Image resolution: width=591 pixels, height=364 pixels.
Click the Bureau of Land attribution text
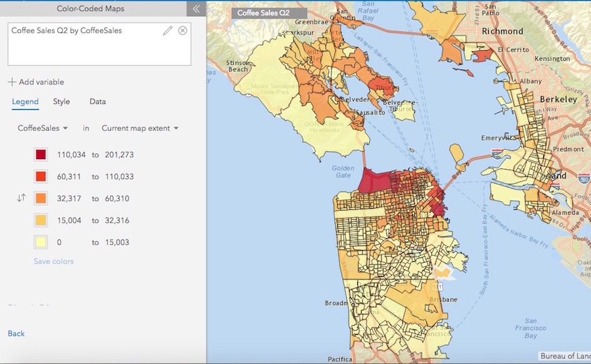(x=564, y=356)
